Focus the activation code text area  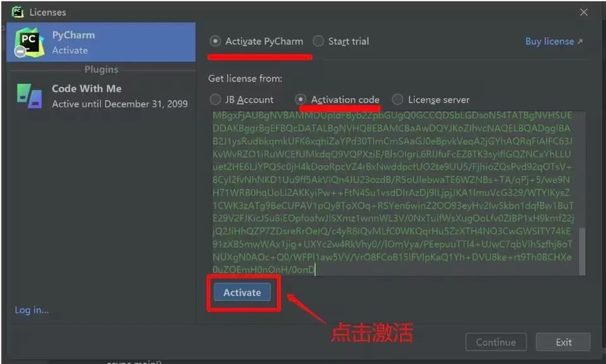point(395,193)
